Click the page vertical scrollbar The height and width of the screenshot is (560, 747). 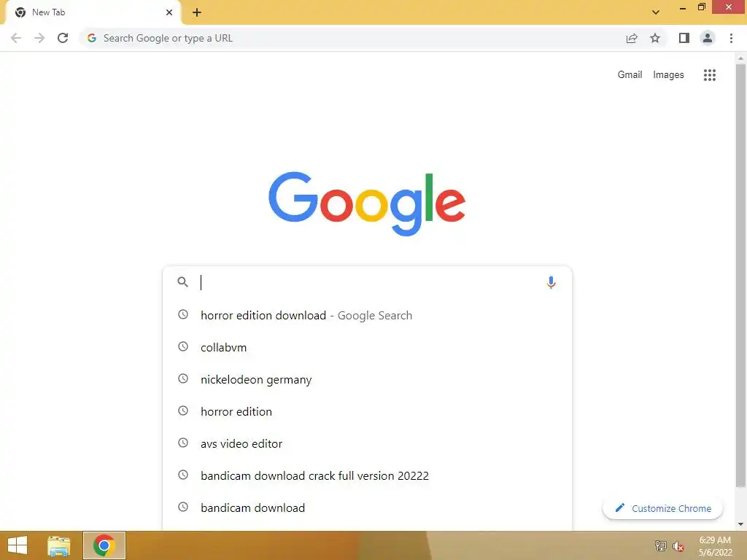pyautogui.click(x=740, y=276)
